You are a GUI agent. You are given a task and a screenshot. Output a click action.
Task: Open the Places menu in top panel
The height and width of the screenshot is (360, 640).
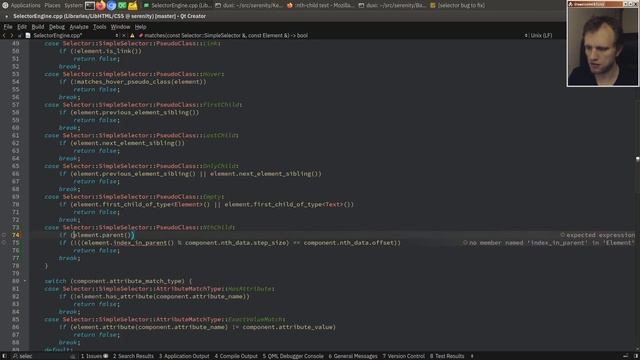click(x=52, y=5)
